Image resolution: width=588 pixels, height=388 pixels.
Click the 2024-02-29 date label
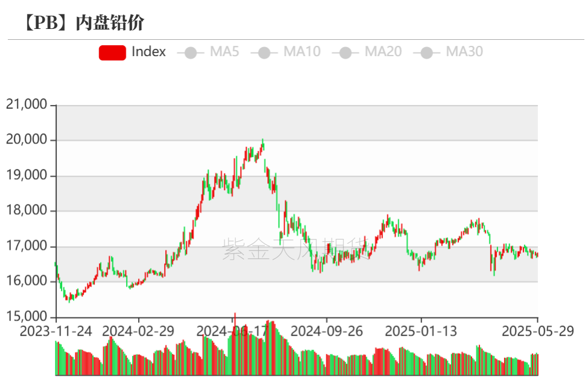138,331
